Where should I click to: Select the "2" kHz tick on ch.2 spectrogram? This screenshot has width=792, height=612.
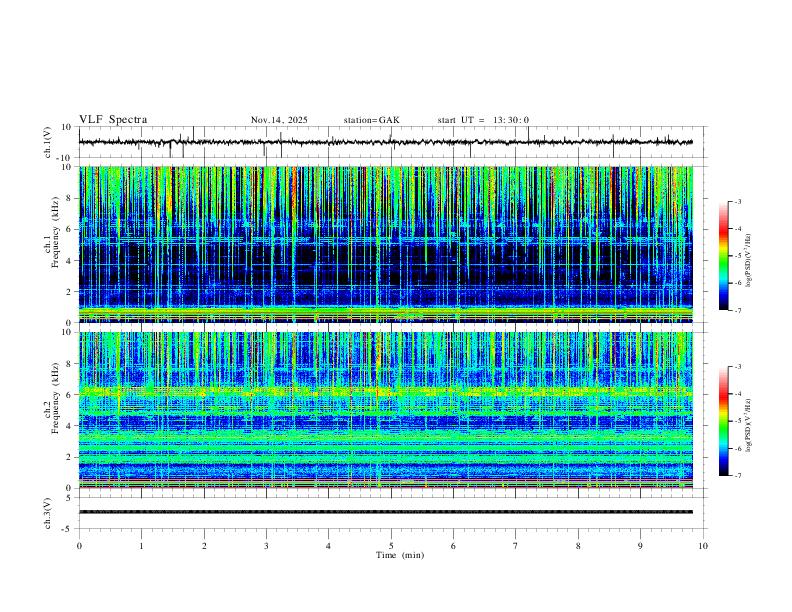pos(70,457)
